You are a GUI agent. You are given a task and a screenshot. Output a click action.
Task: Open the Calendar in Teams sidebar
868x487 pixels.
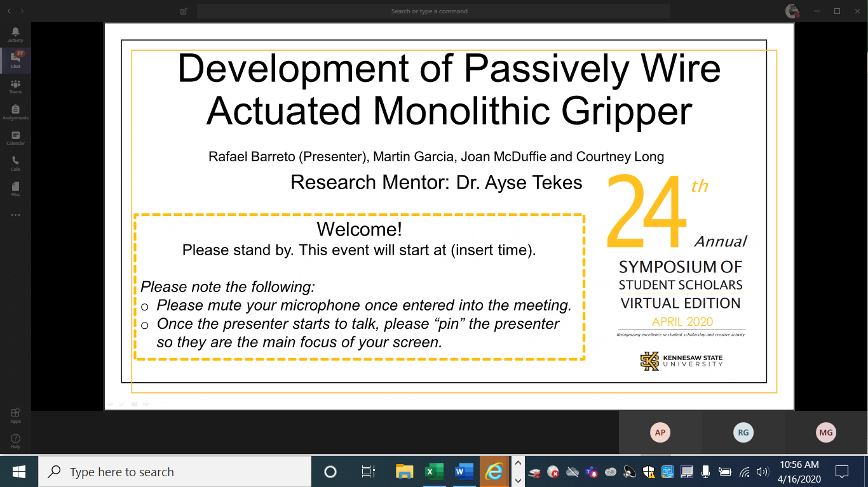click(15, 138)
